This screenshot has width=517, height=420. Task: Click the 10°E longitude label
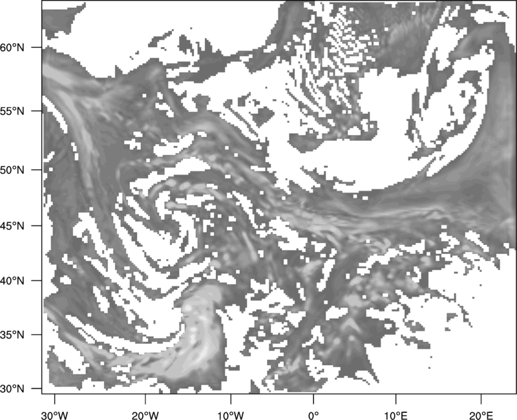point(396,415)
